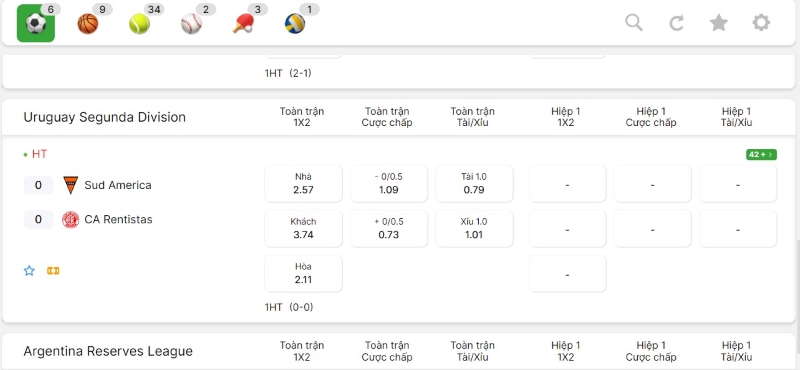The height and width of the screenshot is (370, 800).
Task: Select Hòa 2.11 draw odds
Action: (x=304, y=274)
